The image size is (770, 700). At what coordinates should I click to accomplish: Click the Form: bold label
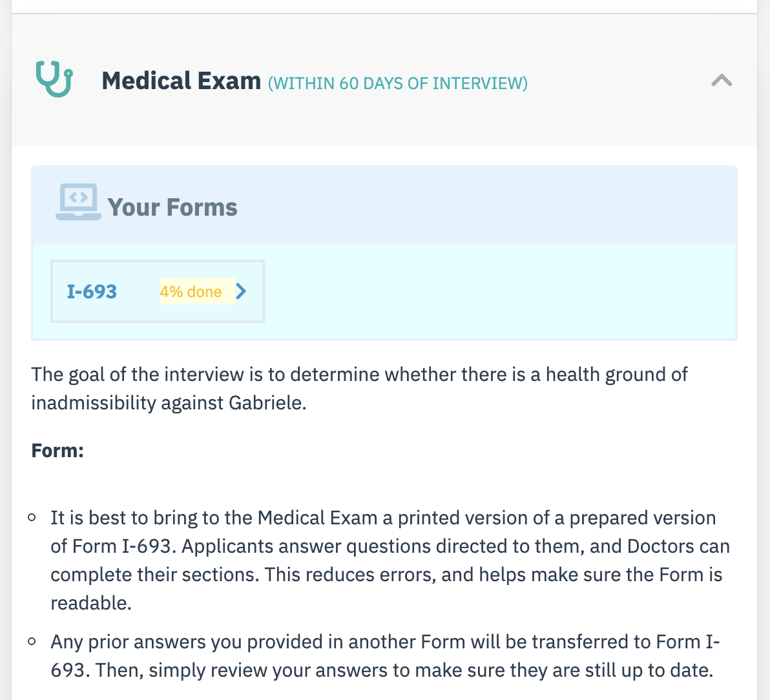[57, 450]
